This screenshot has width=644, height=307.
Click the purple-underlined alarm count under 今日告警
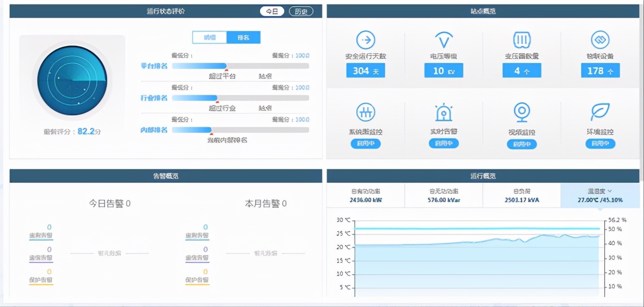(x=49, y=250)
